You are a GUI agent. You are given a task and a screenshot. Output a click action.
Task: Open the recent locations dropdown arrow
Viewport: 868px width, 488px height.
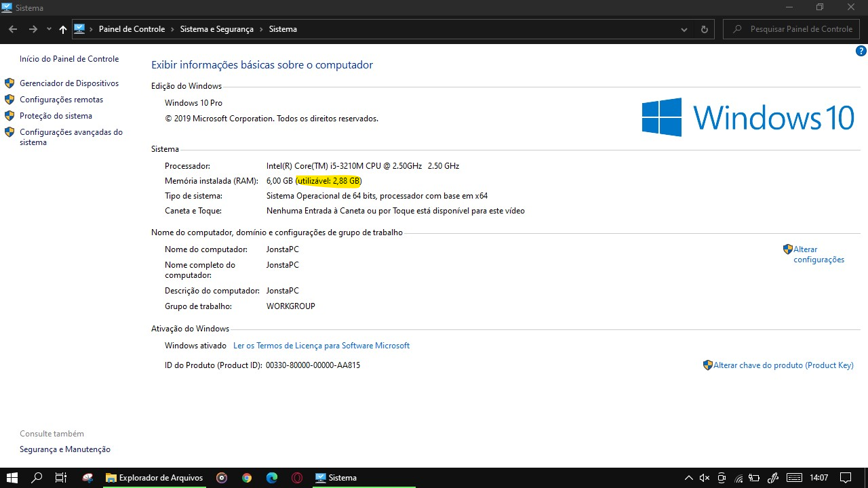(49, 29)
